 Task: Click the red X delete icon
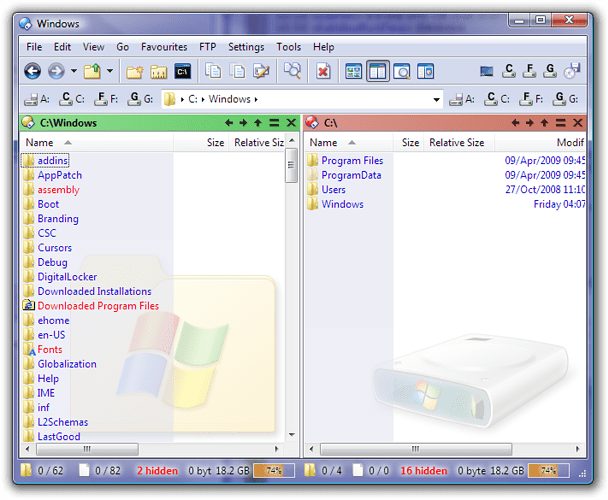(323, 71)
